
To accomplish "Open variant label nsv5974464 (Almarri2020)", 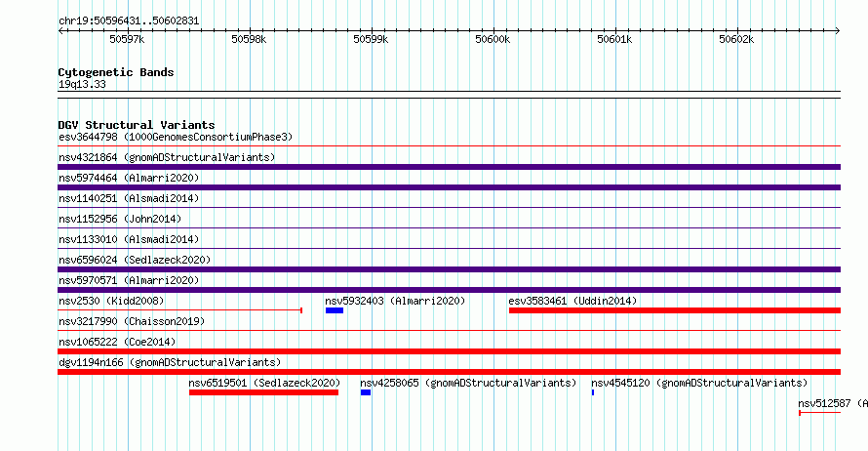I will 129,178.
